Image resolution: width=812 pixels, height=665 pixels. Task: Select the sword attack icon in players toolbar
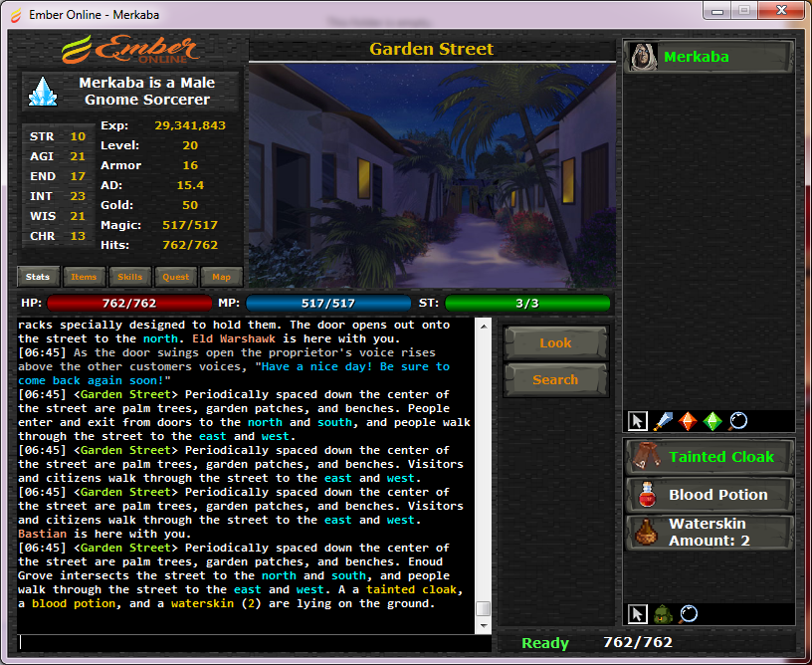[664, 421]
